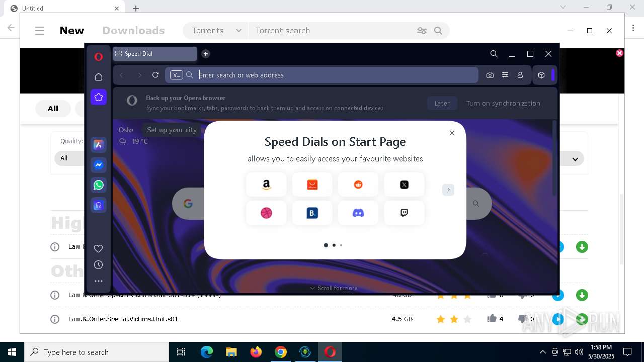The image size is (644, 362).
Task: Close the ad banner red X
Action: 620,53
